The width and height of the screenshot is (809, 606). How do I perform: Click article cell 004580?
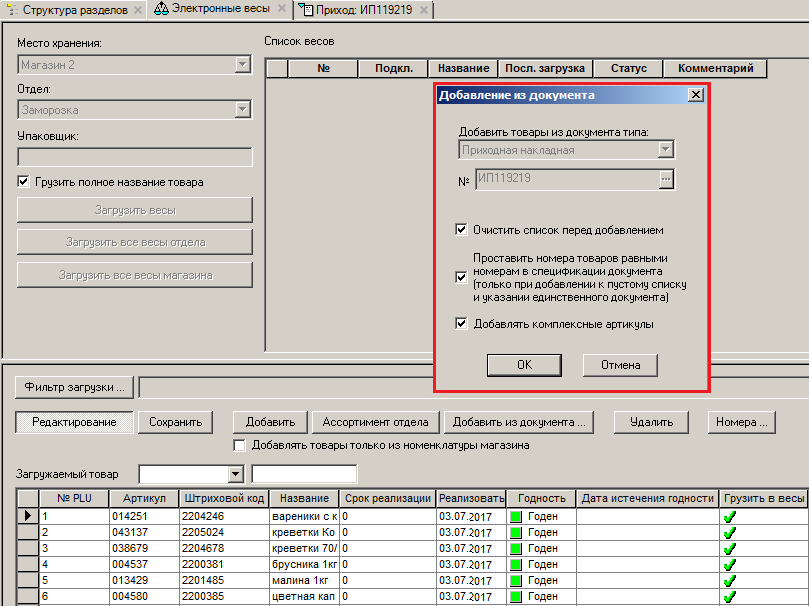144,596
